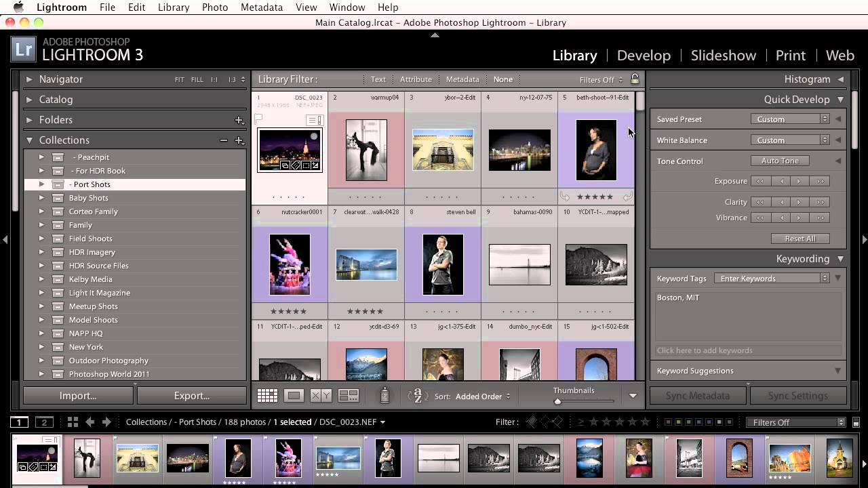Click minus icon to remove collection
868x488 pixels.
[x=224, y=140]
